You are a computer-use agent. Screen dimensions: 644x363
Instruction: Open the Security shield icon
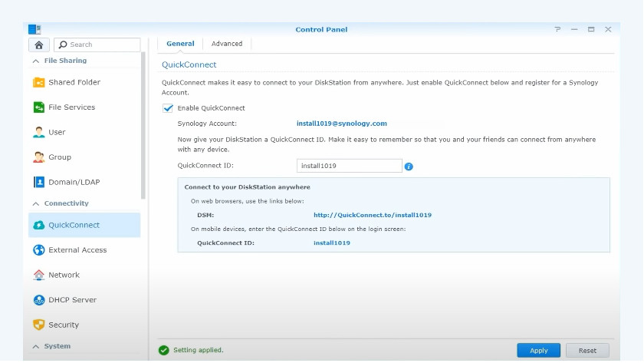pyautogui.click(x=39, y=325)
